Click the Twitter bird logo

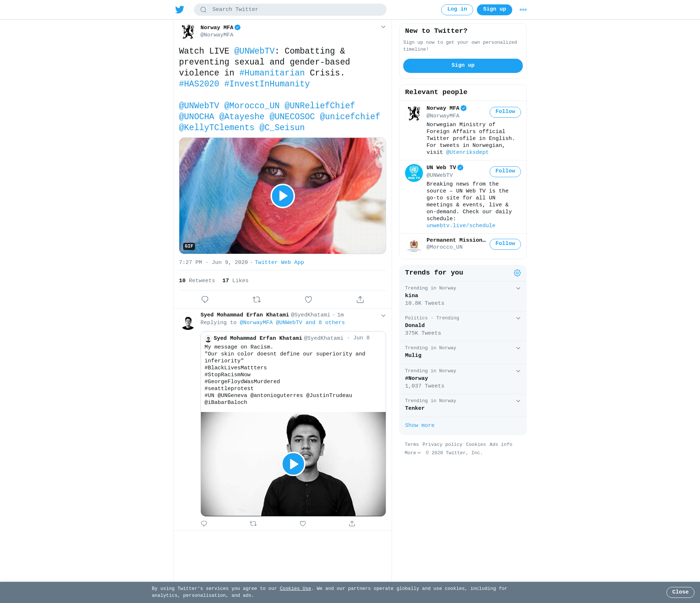(180, 9)
